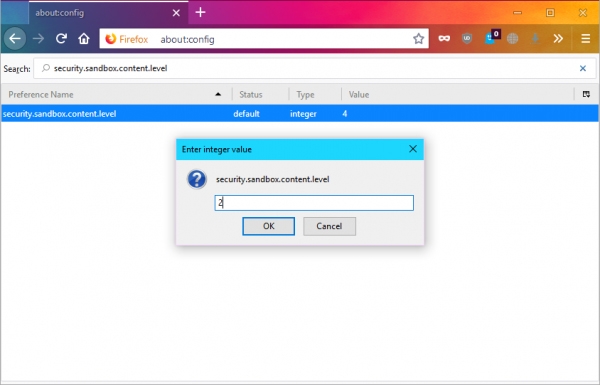Click the download extension icon
The height and width of the screenshot is (385, 600).
point(535,39)
